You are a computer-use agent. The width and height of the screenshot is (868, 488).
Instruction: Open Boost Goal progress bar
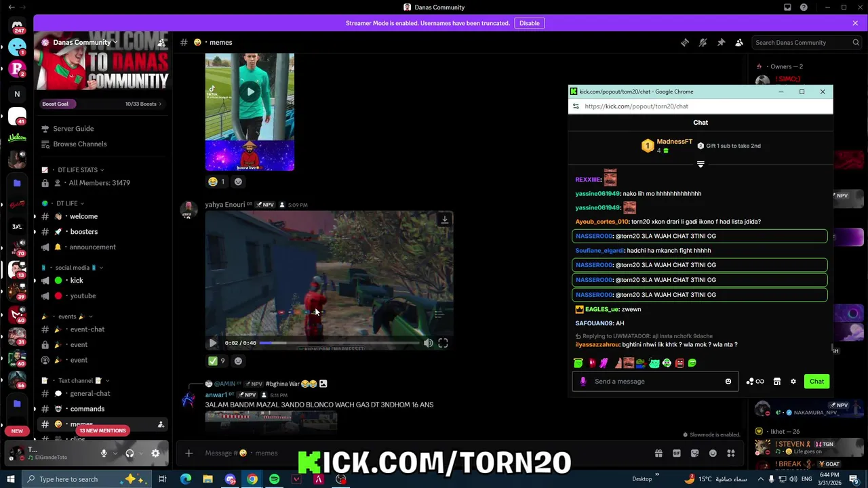click(x=102, y=104)
